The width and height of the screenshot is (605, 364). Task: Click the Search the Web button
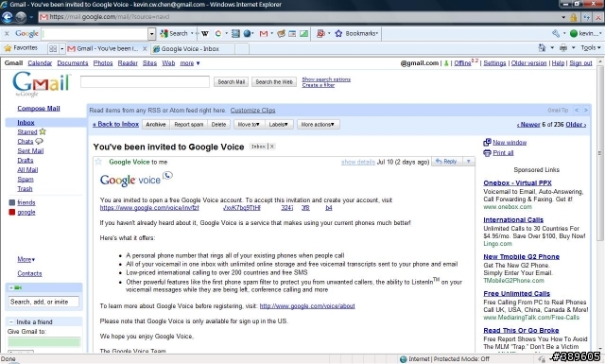[274, 82]
